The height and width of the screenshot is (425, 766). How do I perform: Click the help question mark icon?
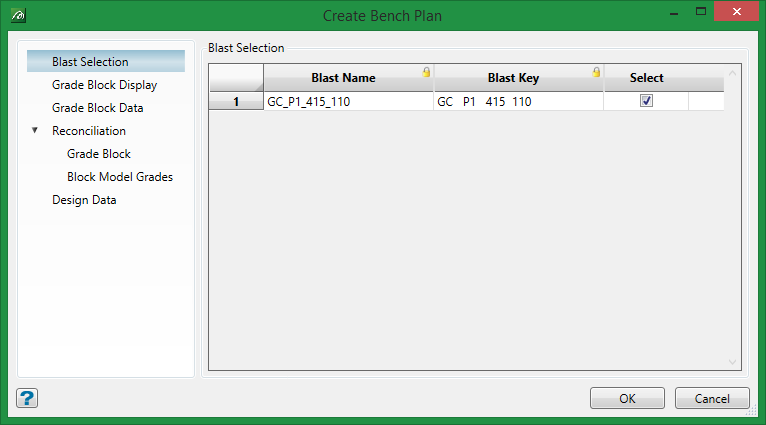(x=27, y=398)
